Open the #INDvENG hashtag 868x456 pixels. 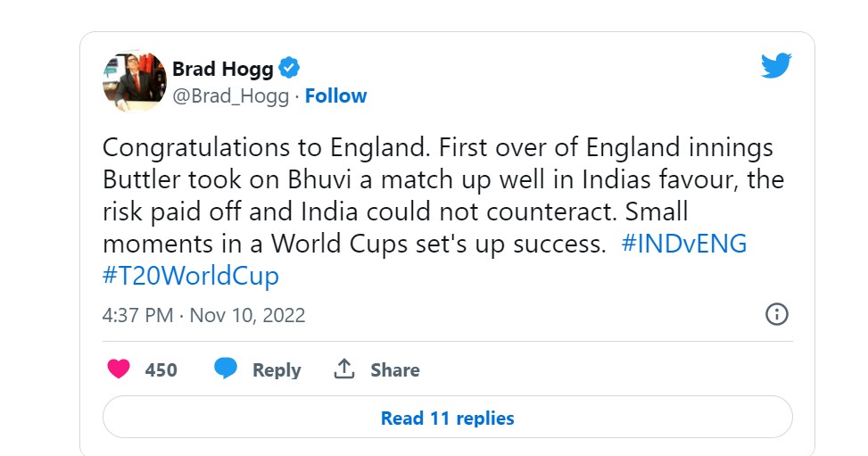[x=683, y=244]
